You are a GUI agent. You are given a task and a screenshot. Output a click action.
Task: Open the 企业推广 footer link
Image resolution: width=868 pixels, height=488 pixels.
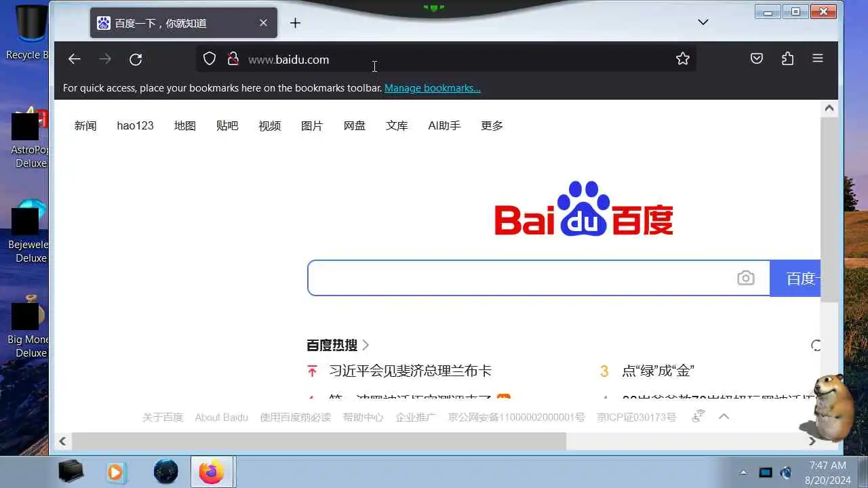tap(416, 417)
